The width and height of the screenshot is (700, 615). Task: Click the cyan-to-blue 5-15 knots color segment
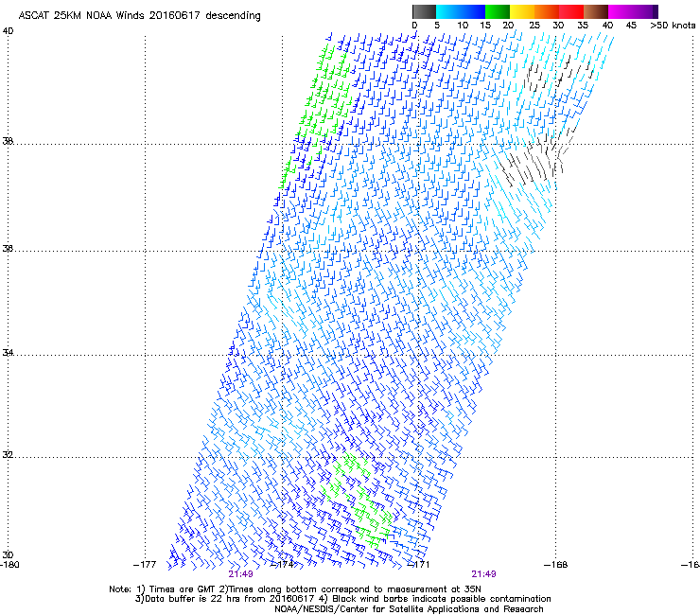coord(461,11)
